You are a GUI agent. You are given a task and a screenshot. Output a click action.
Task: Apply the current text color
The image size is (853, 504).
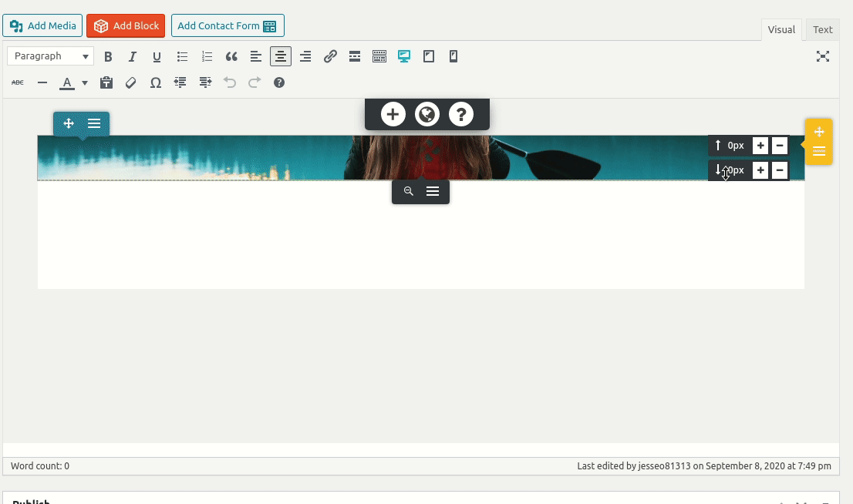[x=67, y=82]
